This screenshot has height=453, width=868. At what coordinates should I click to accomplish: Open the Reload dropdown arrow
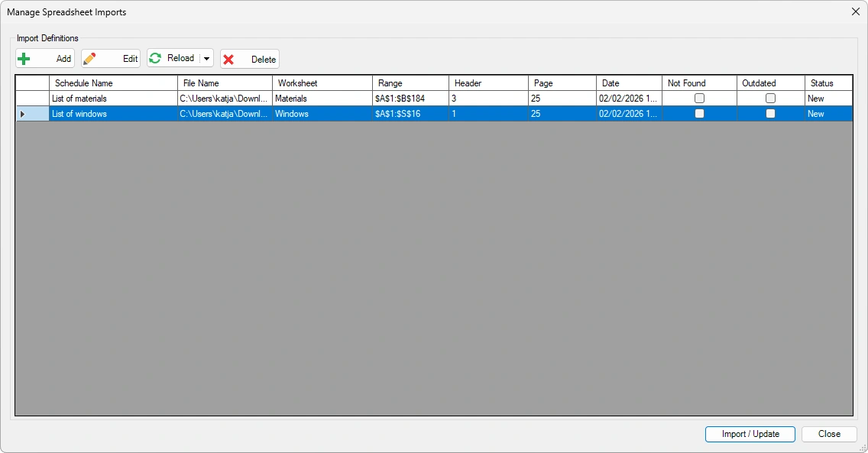click(x=208, y=58)
